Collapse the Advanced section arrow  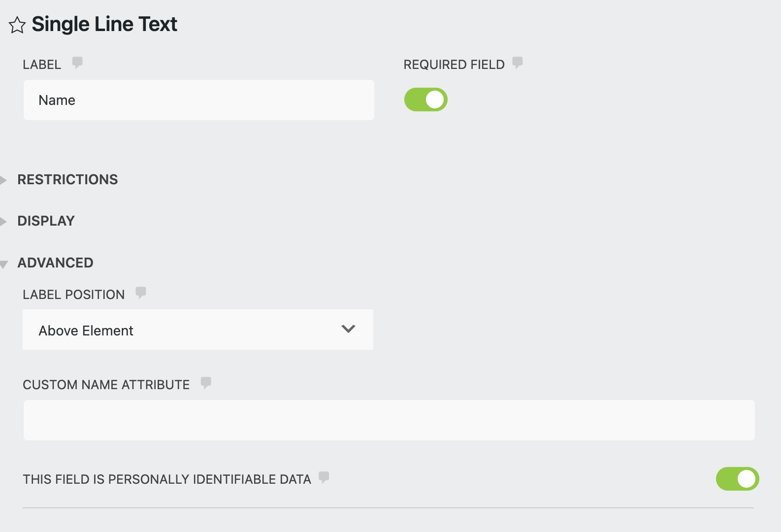point(4,264)
